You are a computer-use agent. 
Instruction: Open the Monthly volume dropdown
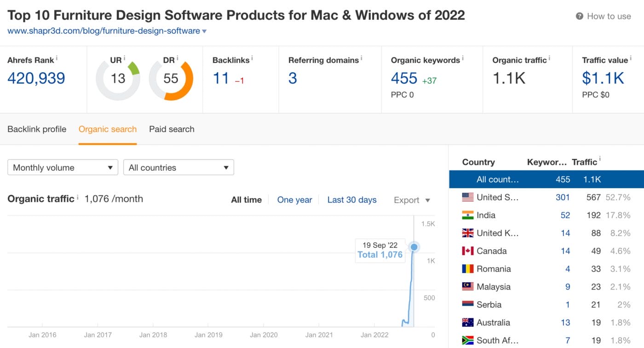63,168
